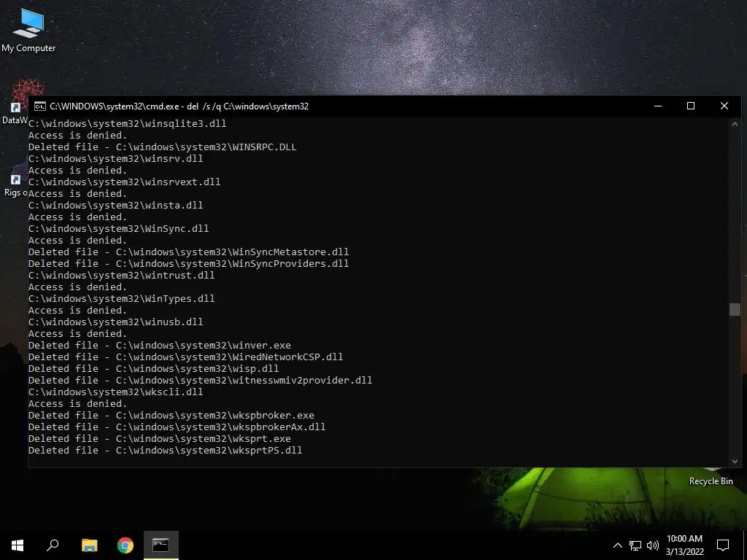Screen dimensions: 747x560
Task: Click line 'C:\windows\system32\winsta.dll'
Action: click(116, 205)
